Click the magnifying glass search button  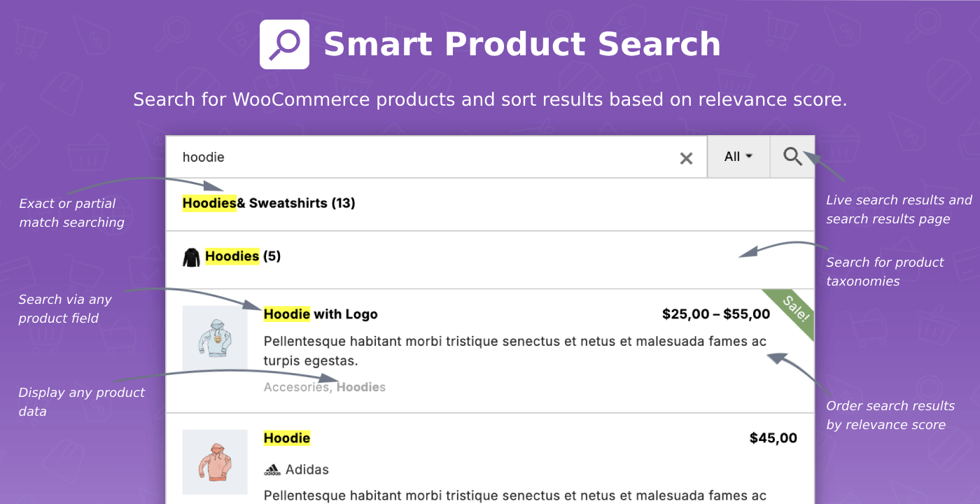click(x=792, y=157)
